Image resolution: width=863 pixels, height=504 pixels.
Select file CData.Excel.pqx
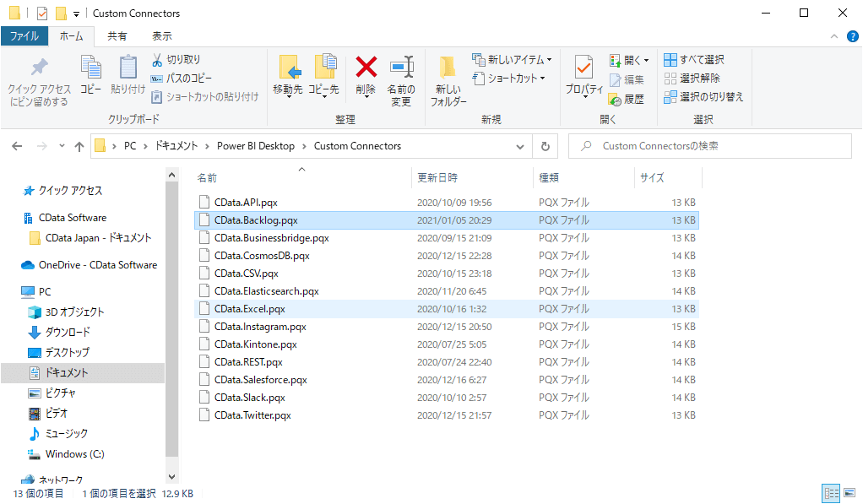[447, 309]
